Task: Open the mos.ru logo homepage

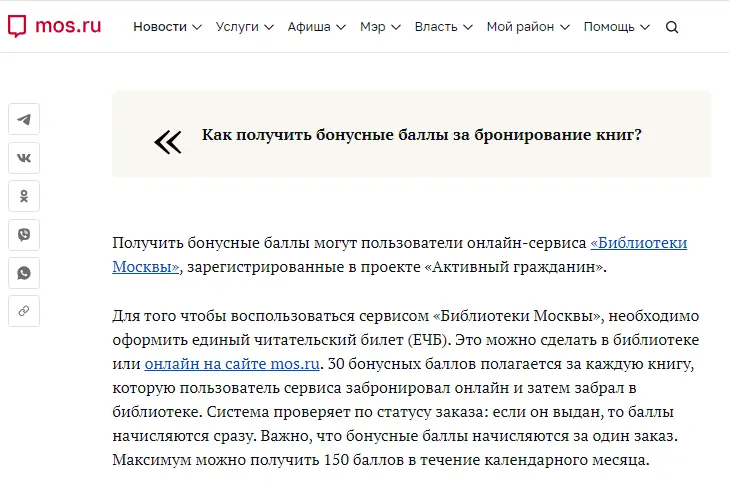Action: pos(54,26)
